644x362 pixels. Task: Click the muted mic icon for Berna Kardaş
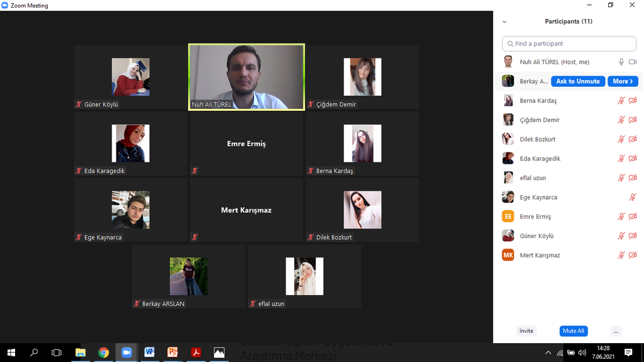click(621, 101)
